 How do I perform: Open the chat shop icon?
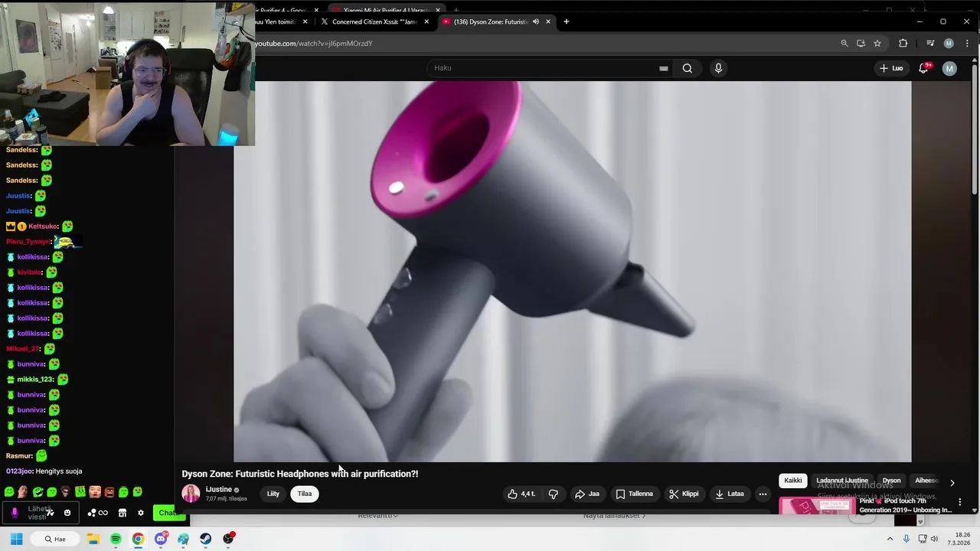[x=122, y=513]
